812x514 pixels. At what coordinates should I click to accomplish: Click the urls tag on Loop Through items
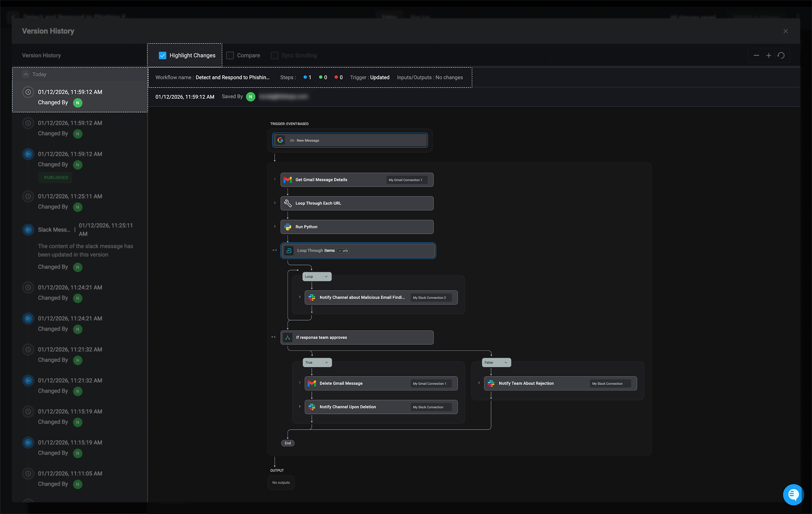[343, 250]
